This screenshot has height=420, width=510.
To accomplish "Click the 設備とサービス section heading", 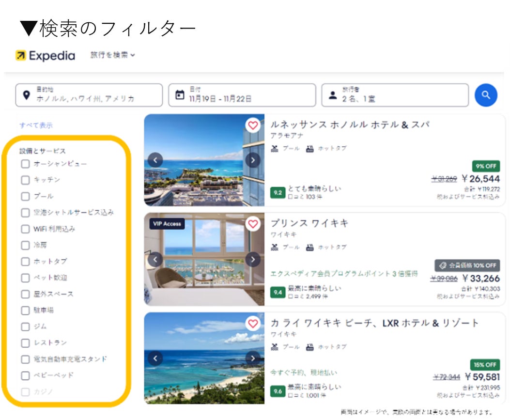I will (43, 151).
